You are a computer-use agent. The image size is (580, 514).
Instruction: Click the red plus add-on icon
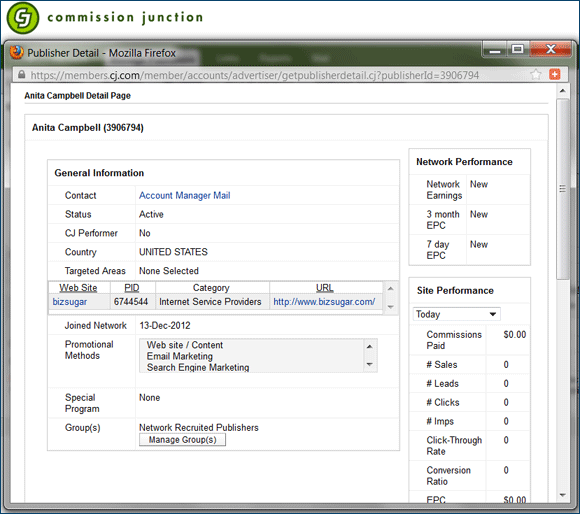coord(554,74)
